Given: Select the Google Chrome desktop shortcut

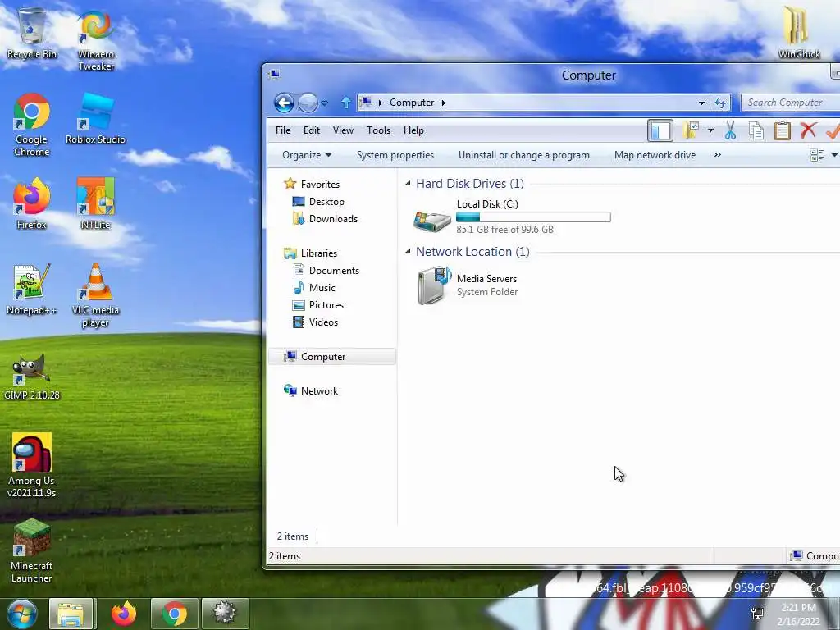Looking at the screenshot, I should 32,126.
